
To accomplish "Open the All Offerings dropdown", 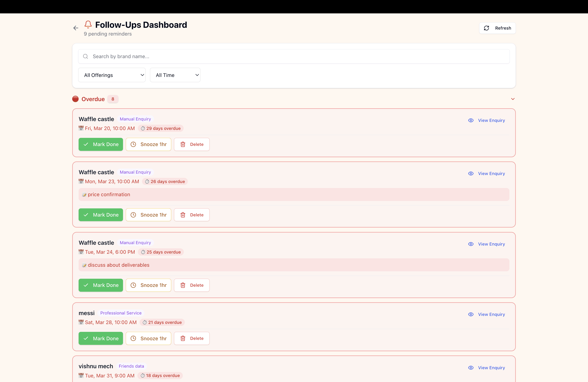I will [x=112, y=75].
